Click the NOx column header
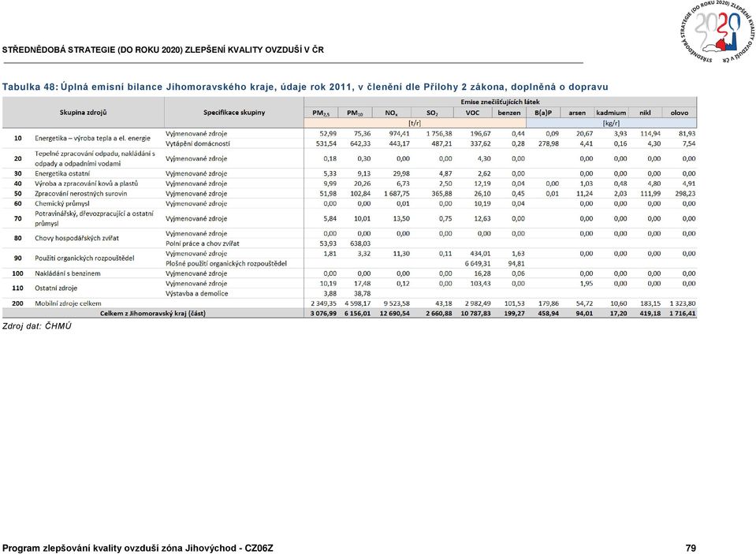Viewport: 756px width, 554px height. point(391,113)
